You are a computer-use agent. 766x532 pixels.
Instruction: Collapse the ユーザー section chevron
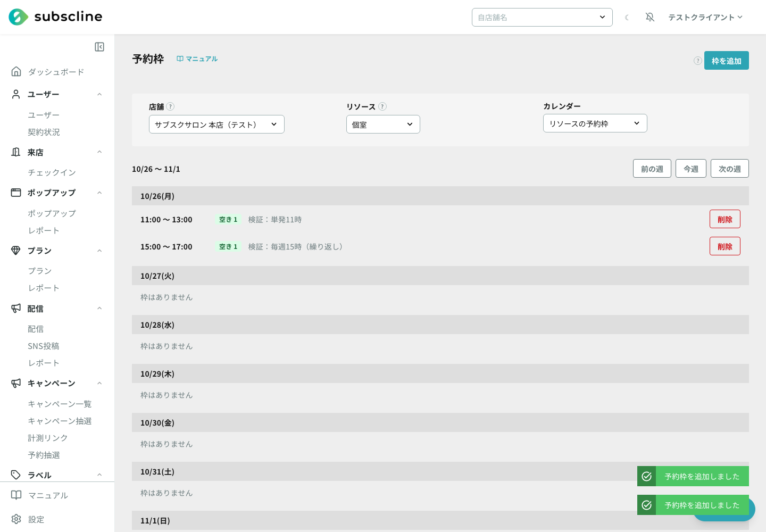(x=99, y=94)
